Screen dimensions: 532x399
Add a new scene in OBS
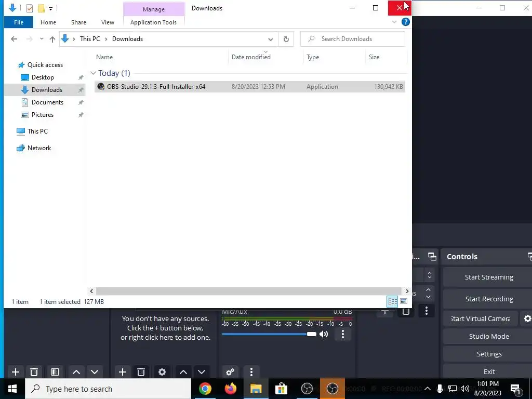coord(15,372)
